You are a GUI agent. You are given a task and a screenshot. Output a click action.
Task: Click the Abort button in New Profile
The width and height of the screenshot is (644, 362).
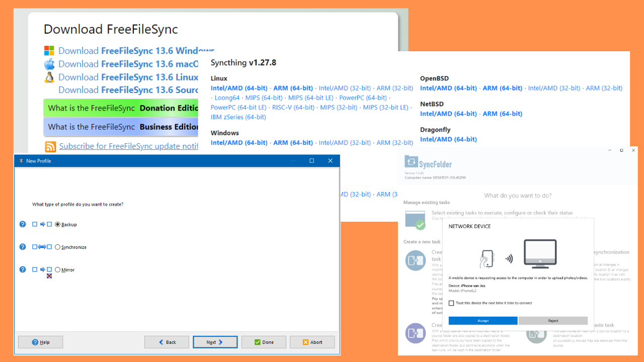312,342
